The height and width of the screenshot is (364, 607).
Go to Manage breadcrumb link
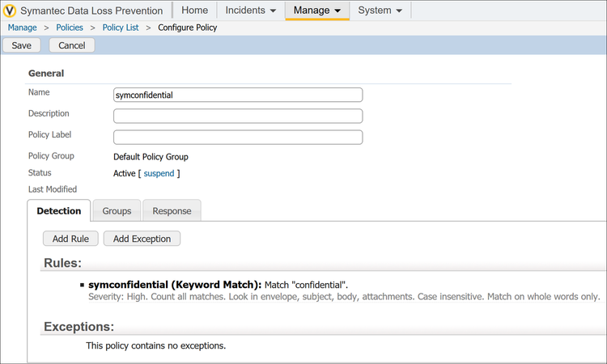pos(22,28)
